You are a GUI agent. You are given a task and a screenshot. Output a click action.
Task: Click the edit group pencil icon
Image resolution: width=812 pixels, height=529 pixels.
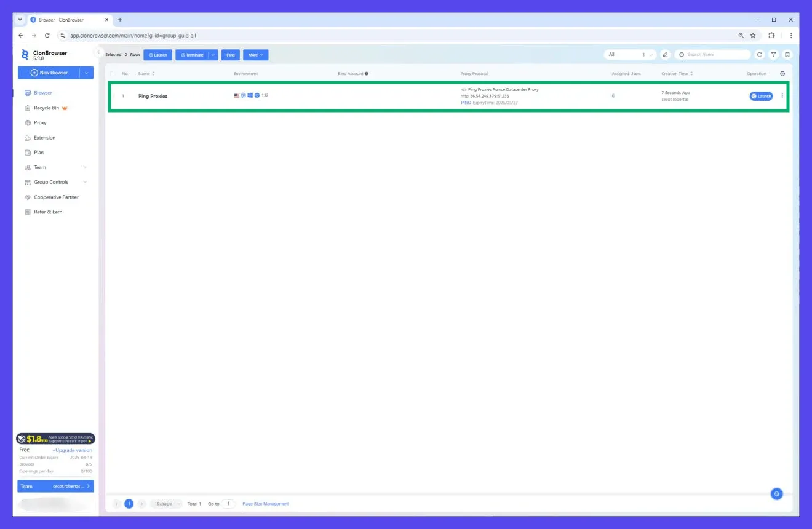tap(665, 55)
